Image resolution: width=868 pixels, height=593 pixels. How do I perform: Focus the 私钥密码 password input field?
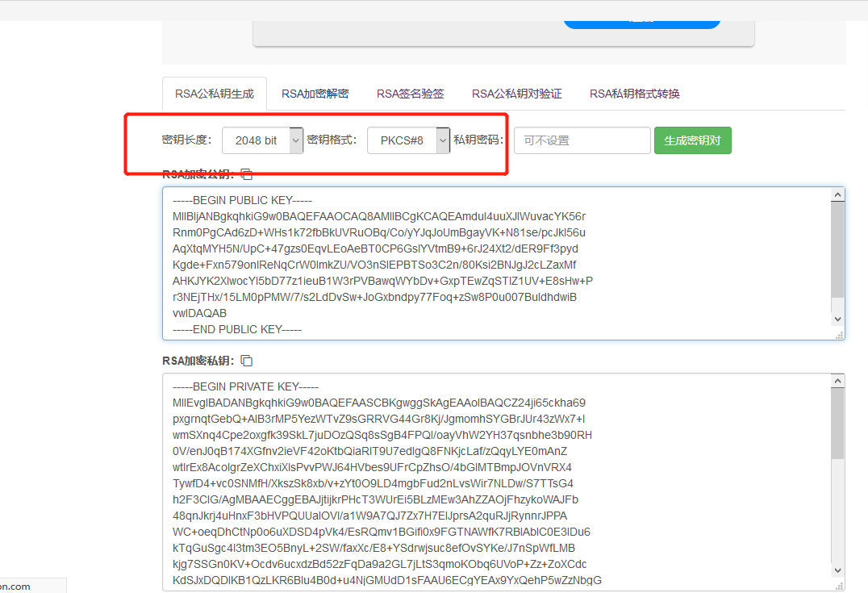[582, 140]
